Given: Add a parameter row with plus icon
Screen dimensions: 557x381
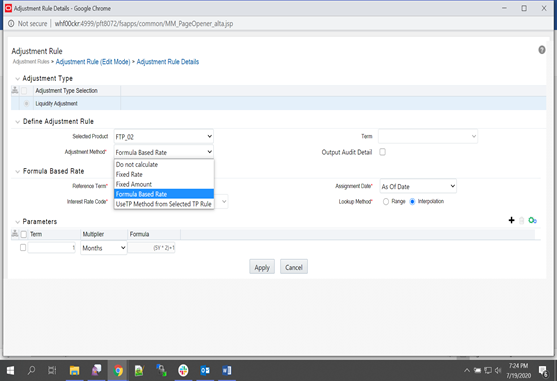Looking at the screenshot, I should pos(511,221).
